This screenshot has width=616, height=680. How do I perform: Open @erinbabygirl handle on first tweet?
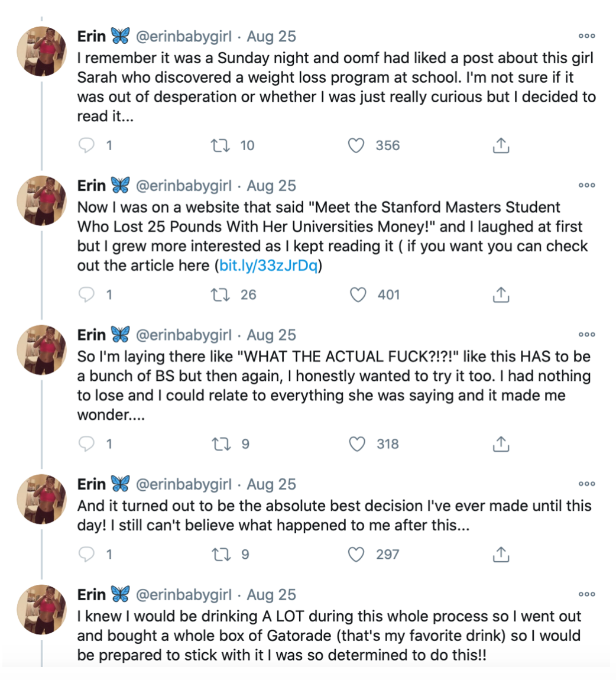[184, 37]
